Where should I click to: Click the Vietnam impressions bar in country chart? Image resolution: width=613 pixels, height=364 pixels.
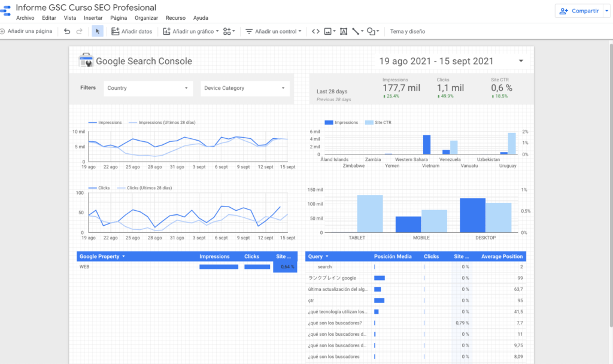click(427, 145)
